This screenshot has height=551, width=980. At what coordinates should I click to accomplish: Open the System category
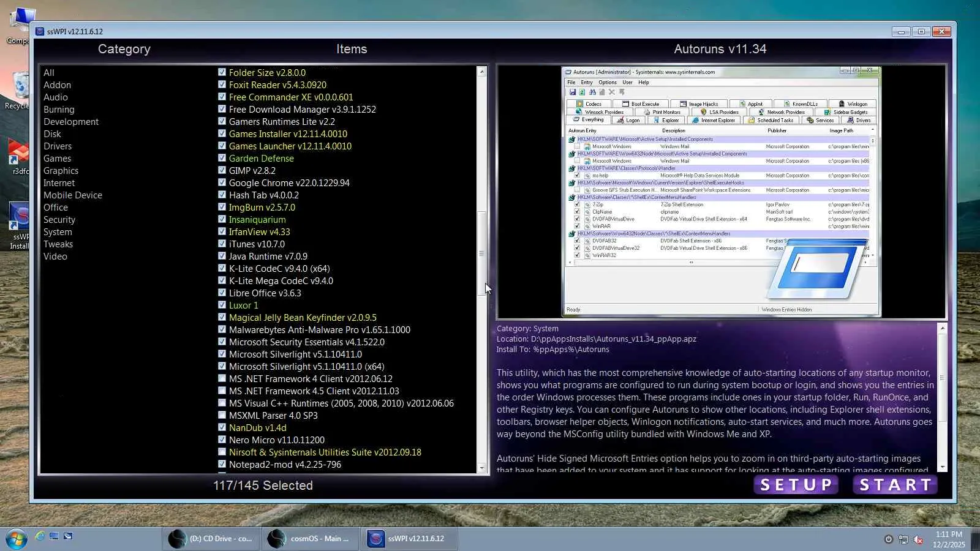pyautogui.click(x=58, y=232)
